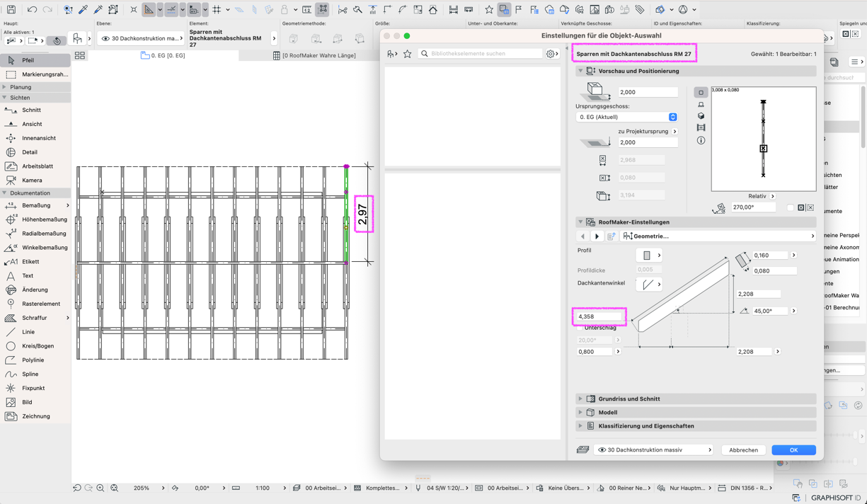Select the Winkelbemaßung tool
867x504 pixels.
pyautogui.click(x=35, y=248)
